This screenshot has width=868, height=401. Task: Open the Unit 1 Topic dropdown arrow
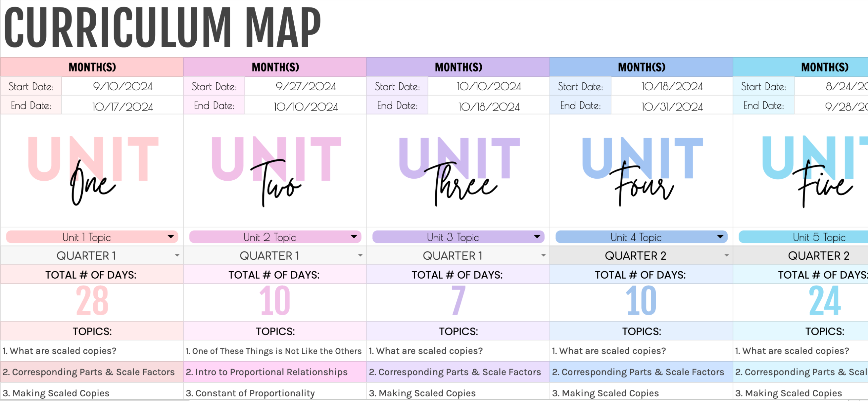coord(171,237)
